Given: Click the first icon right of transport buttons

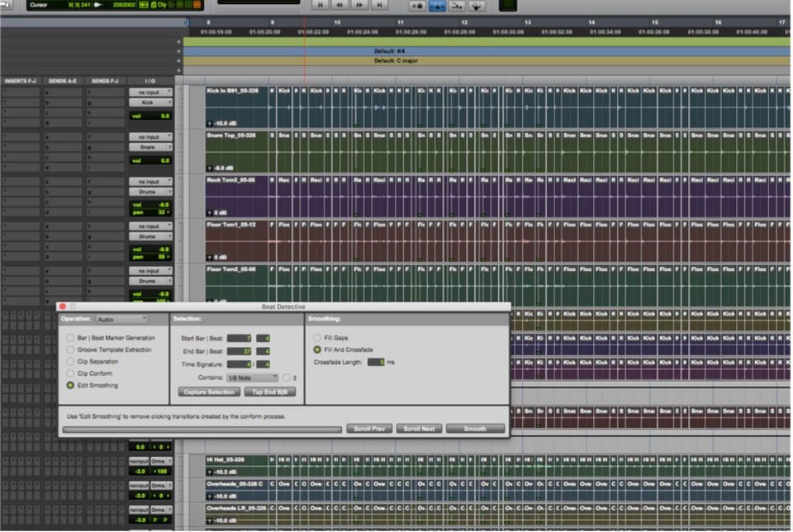Looking at the screenshot, I should point(417,6).
